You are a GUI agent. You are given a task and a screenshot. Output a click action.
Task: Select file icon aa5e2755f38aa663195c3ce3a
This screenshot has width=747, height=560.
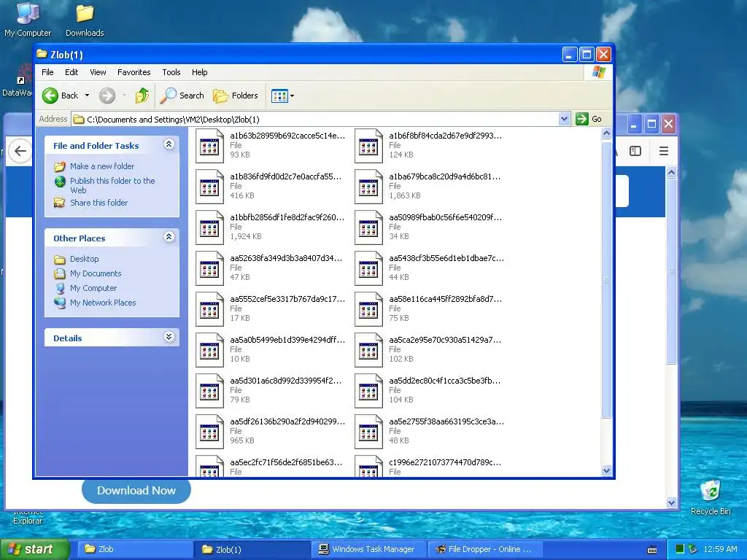point(368,432)
